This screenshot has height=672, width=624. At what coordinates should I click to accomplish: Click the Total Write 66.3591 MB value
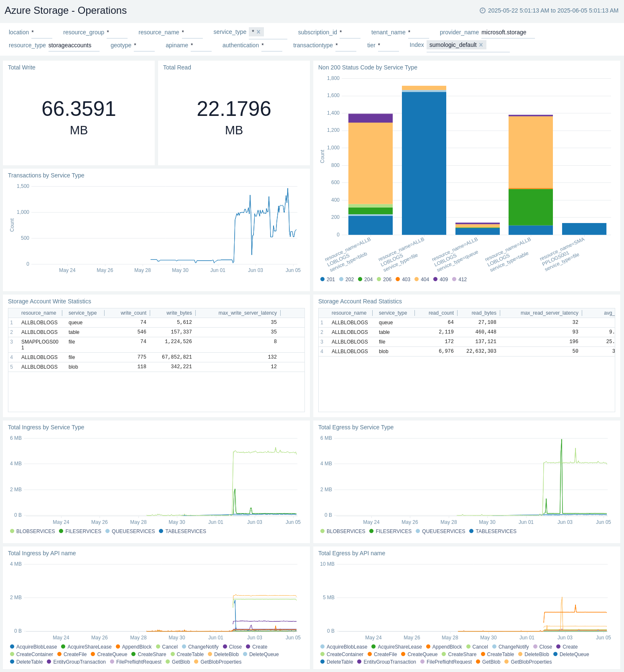click(79, 118)
